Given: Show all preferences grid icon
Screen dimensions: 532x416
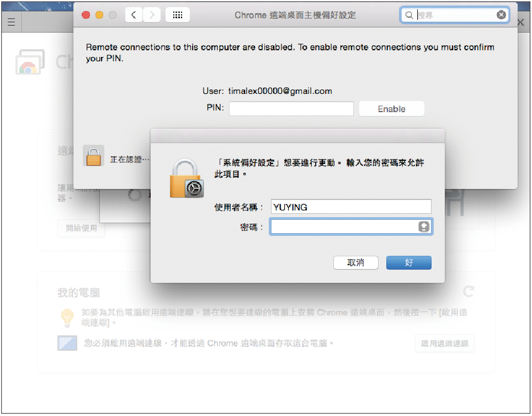Looking at the screenshot, I should [x=178, y=15].
